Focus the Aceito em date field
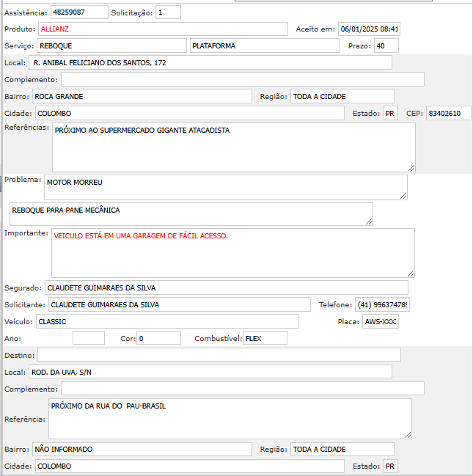The height and width of the screenshot is (476, 473). tap(369, 29)
